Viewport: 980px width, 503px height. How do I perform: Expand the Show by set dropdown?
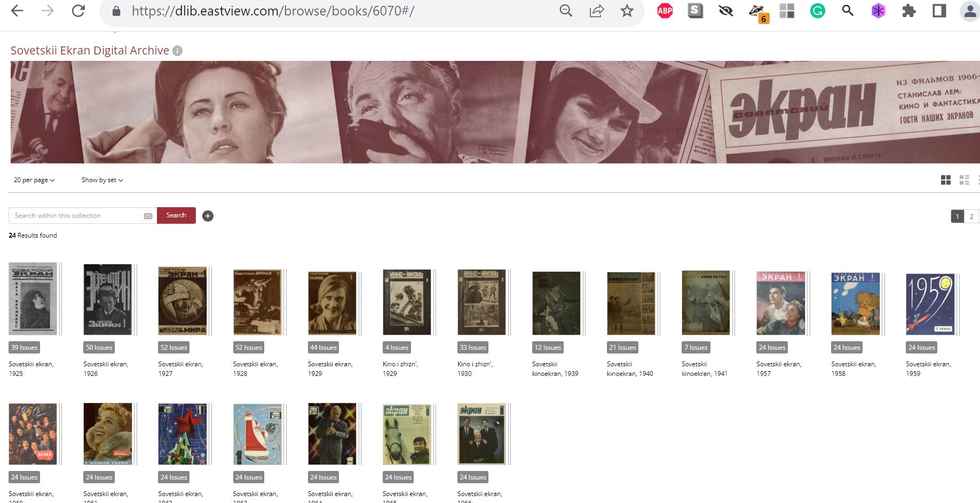(x=102, y=180)
